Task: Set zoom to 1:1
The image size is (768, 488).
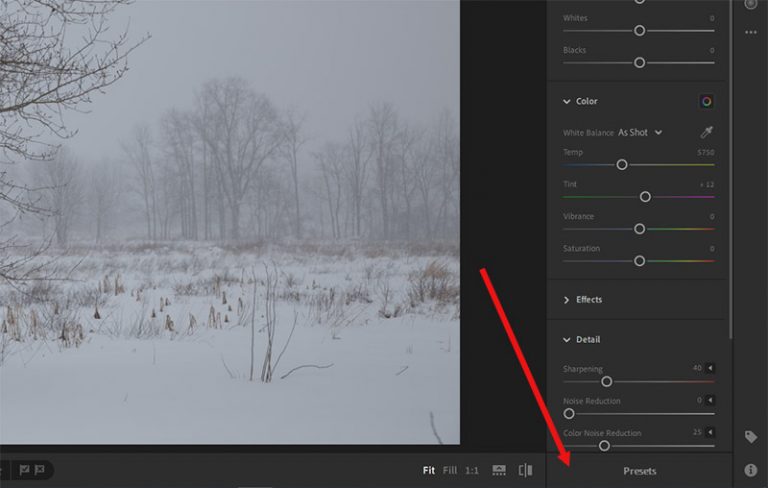Action: click(x=472, y=470)
